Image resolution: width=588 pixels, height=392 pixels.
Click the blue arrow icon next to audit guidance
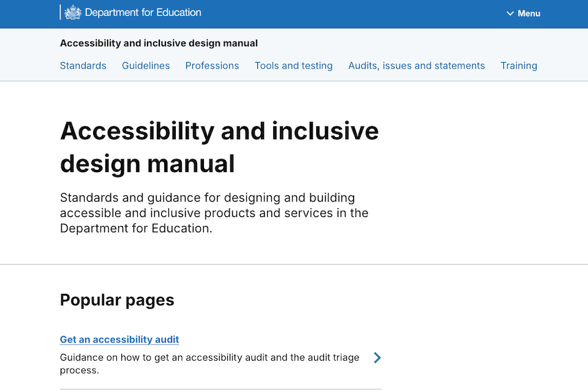tap(377, 358)
